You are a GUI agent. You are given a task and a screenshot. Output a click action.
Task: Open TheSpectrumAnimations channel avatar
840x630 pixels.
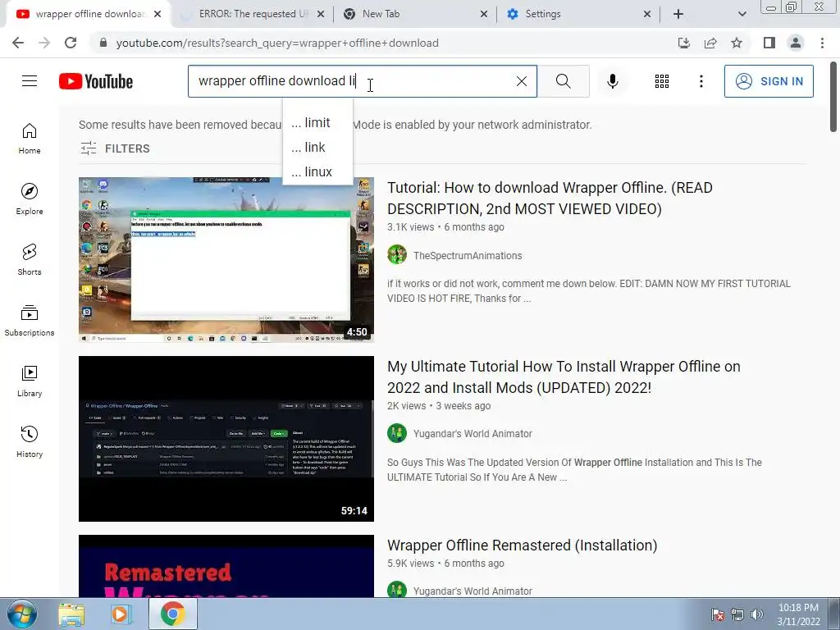tap(397, 255)
